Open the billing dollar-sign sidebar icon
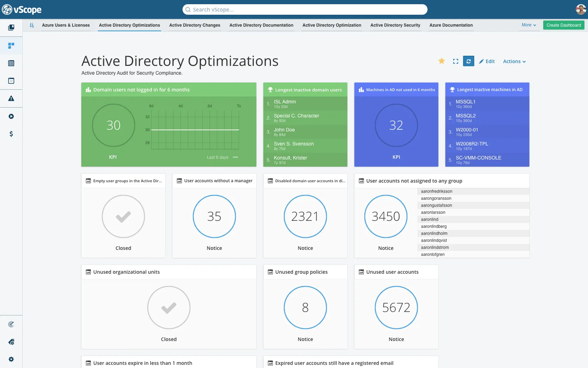 click(x=11, y=134)
